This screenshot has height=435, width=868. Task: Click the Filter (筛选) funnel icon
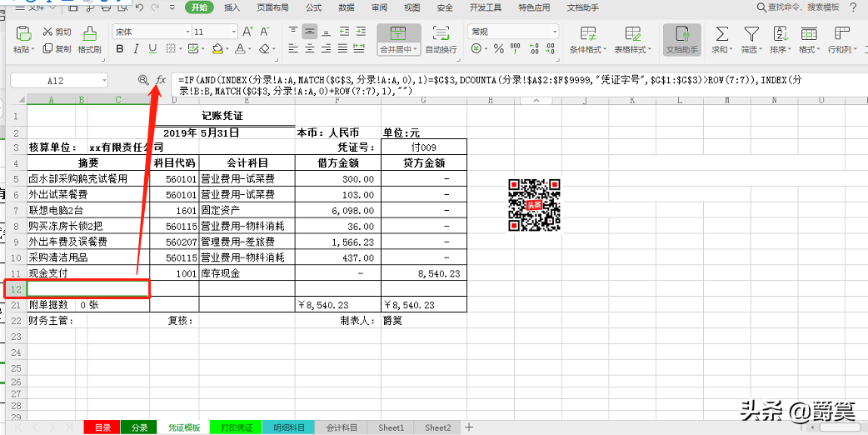[751, 33]
